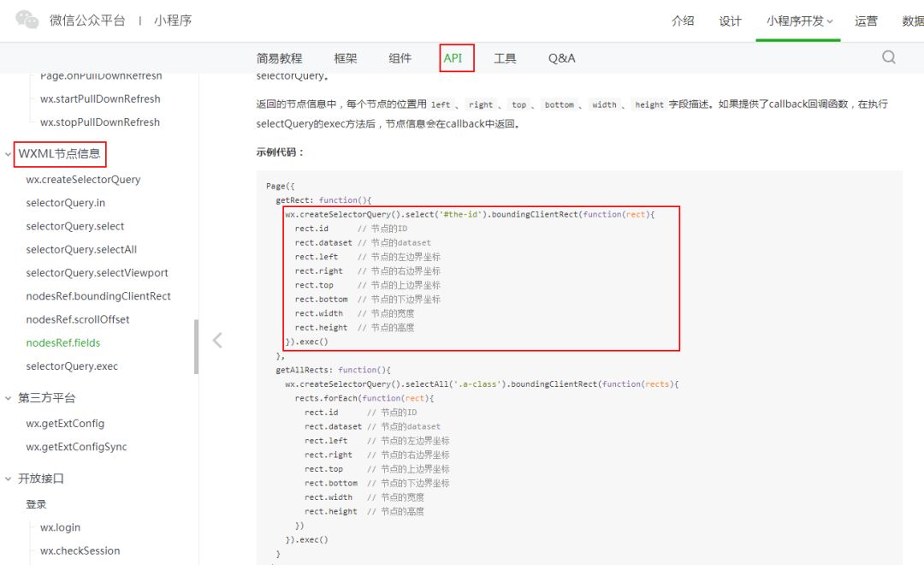Open nodesRef.scrollOffset doc
This screenshot has height=565, width=924.
(78, 319)
